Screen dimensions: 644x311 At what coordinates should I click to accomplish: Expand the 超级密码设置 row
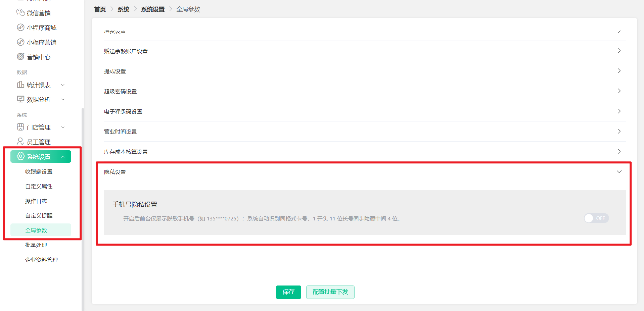click(x=365, y=91)
